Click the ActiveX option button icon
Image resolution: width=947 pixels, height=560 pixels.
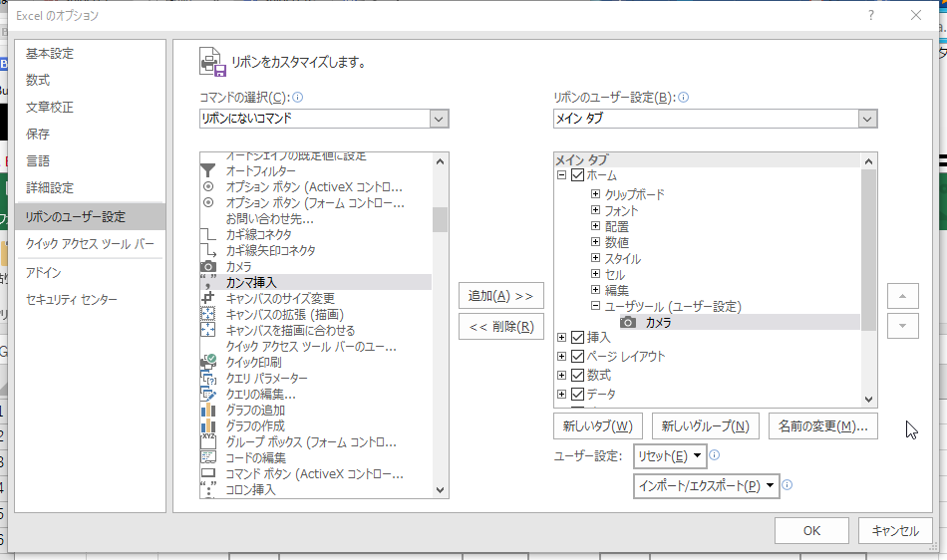click(207, 187)
